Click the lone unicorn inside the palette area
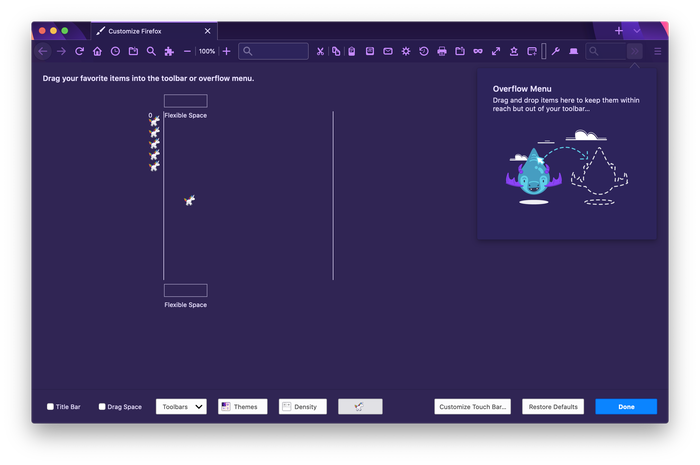 (190, 200)
